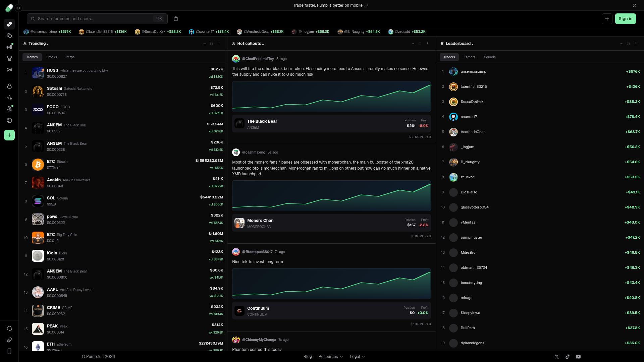Image resolution: width=644 pixels, height=362 pixels.
Task: Click the clipboard paste icon beside search
Action: 176,19
